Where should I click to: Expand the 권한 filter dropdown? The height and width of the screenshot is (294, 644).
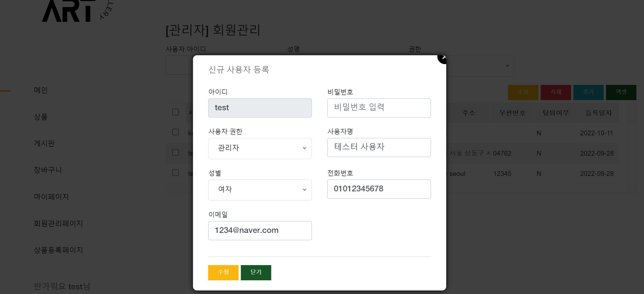pyautogui.click(x=481, y=66)
